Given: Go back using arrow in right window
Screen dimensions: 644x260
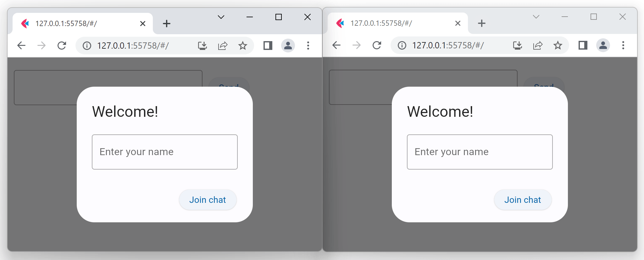Looking at the screenshot, I should [x=336, y=46].
